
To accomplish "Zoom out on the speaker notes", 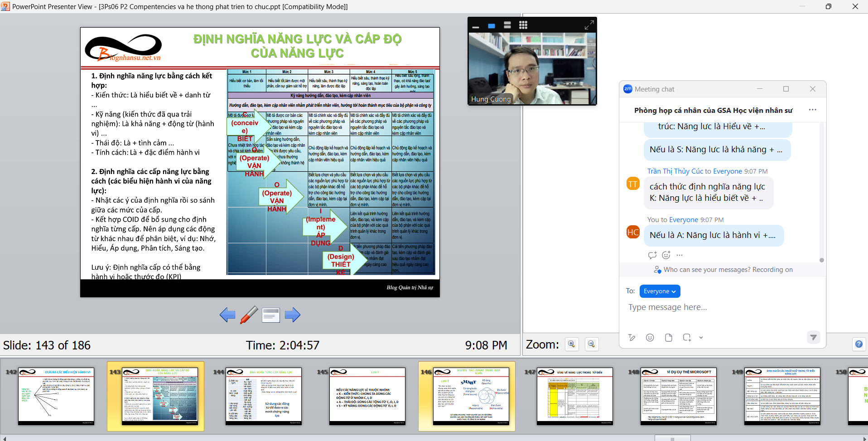I will click(x=591, y=344).
